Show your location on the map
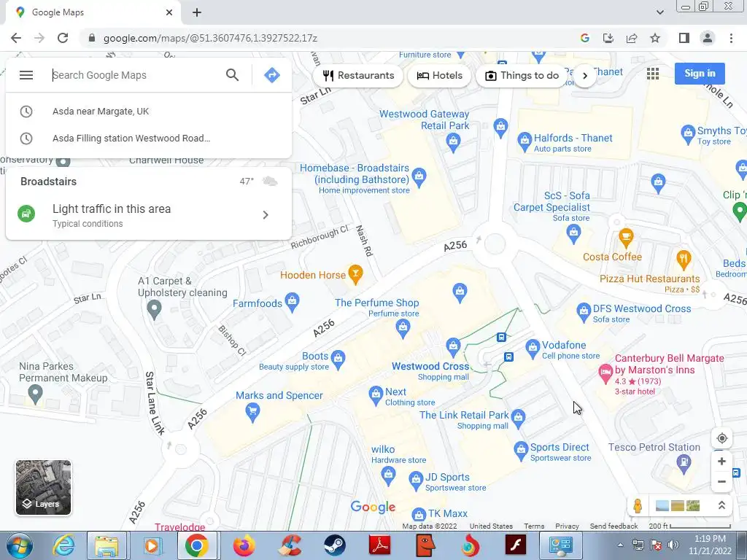Image resolution: width=747 pixels, height=560 pixels. tap(721, 438)
